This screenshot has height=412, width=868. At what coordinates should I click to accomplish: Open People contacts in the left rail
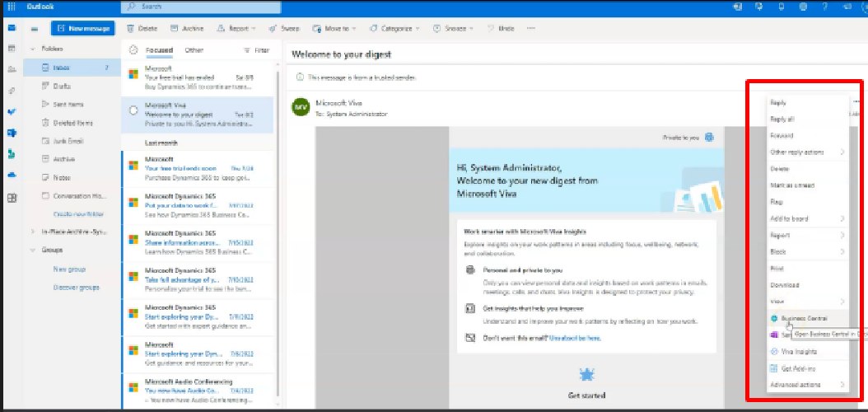(x=12, y=69)
